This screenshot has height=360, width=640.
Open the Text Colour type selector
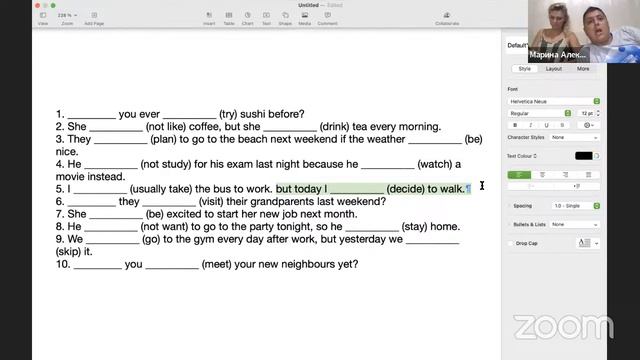pos(522,156)
